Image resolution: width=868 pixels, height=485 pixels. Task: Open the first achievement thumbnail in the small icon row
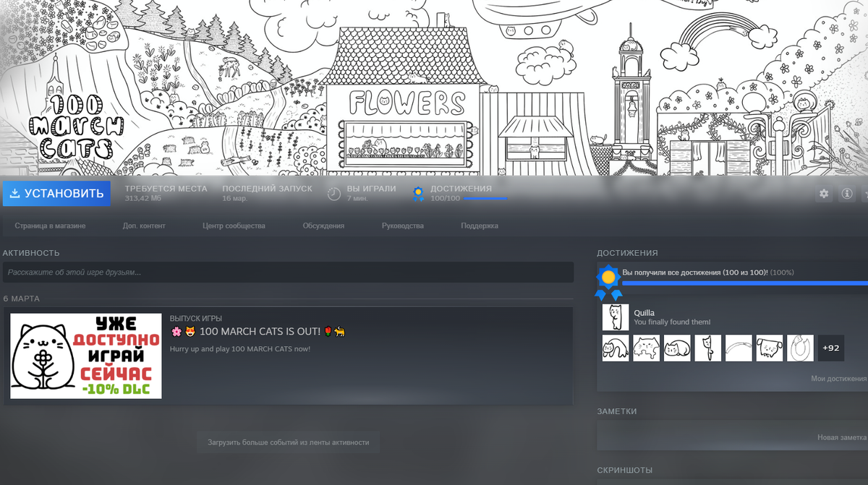pyautogui.click(x=616, y=348)
